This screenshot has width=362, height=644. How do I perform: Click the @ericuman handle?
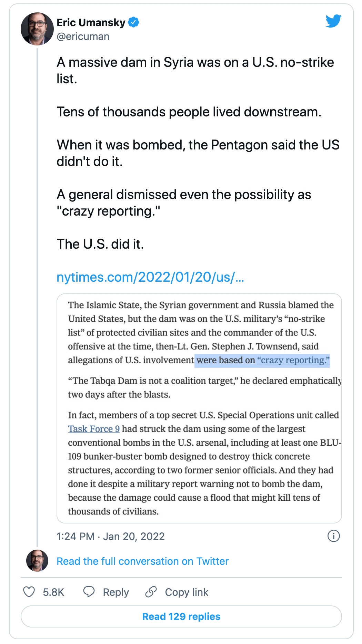click(83, 37)
